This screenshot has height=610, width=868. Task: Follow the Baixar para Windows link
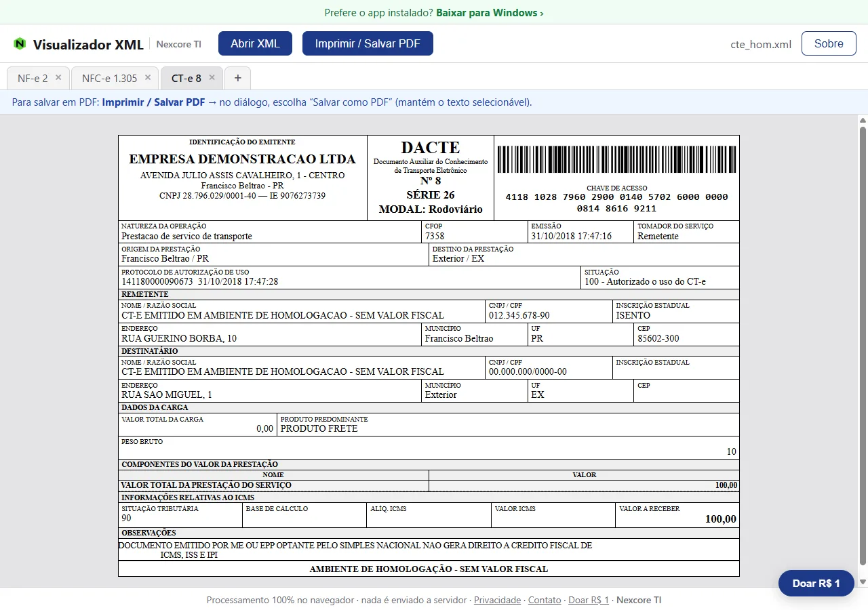tap(490, 12)
